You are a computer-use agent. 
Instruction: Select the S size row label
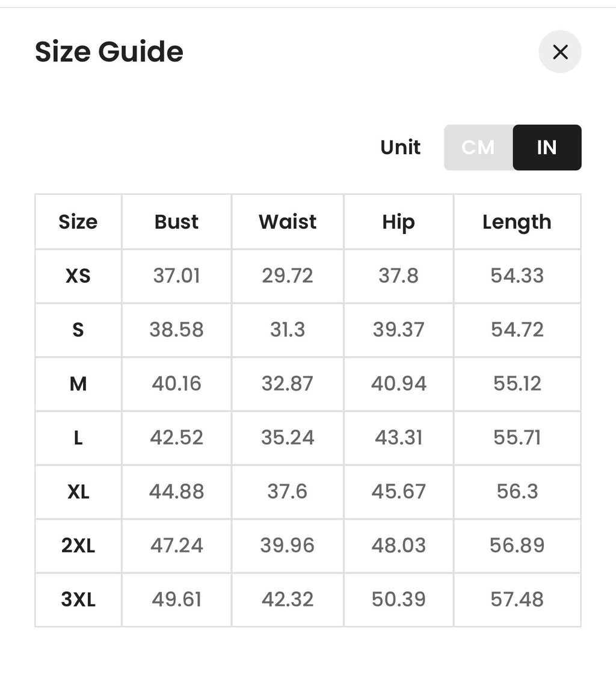coord(78,330)
